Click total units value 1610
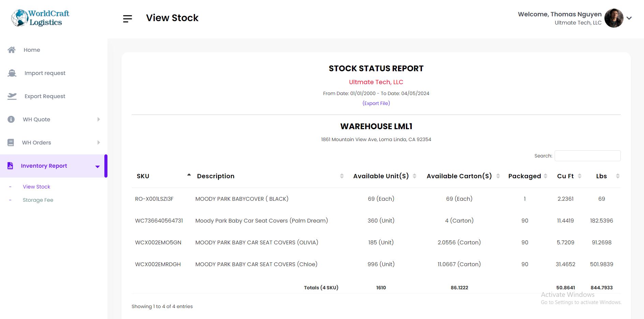Viewport: 644px width, 319px height. (381, 288)
